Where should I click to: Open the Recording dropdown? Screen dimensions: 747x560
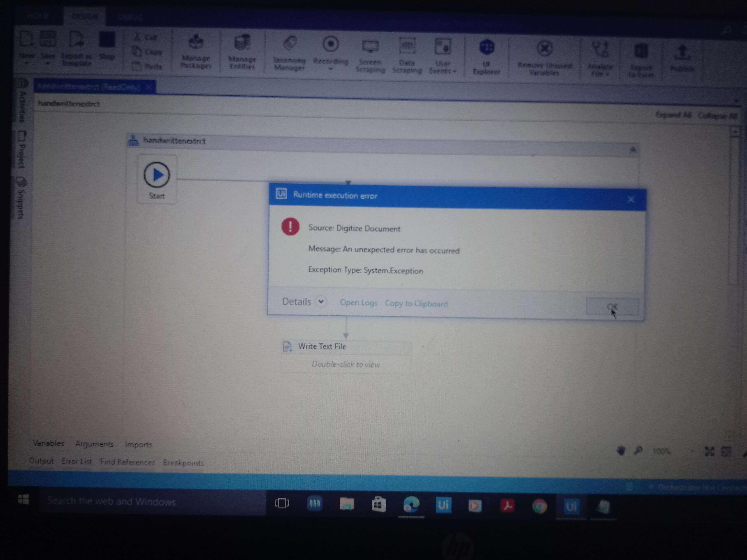coord(331,69)
